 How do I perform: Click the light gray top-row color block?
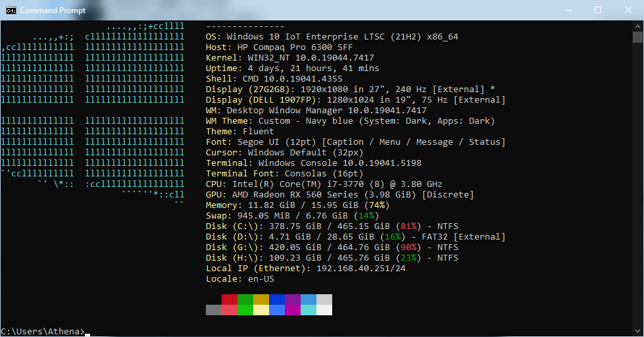point(324,299)
